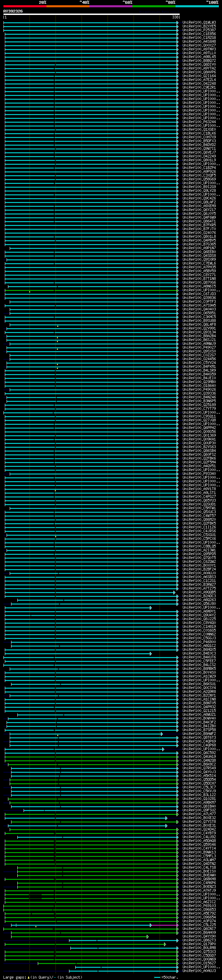
Task: Click entry UniRef100_Q6BKH8
Action: pyautogui.click(x=199, y=879)
